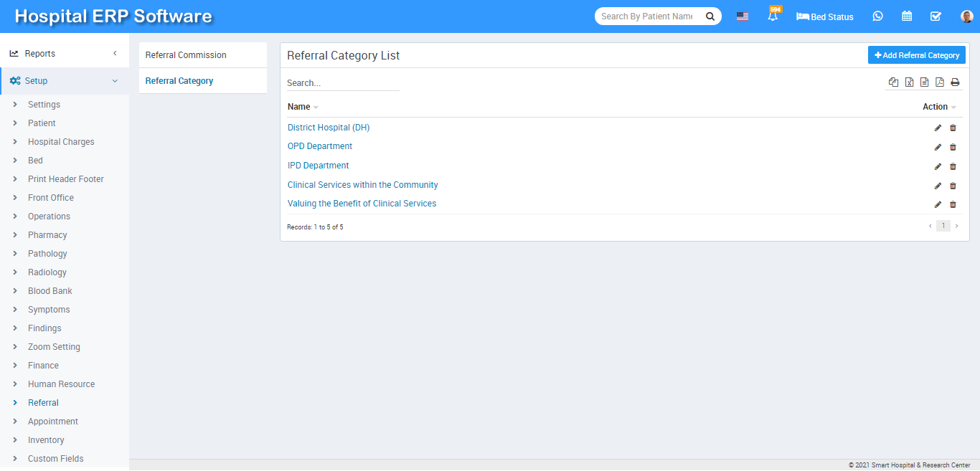The width and height of the screenshot is (980, 471).
Task: Click the copy table icon
Action: (893, 82)
